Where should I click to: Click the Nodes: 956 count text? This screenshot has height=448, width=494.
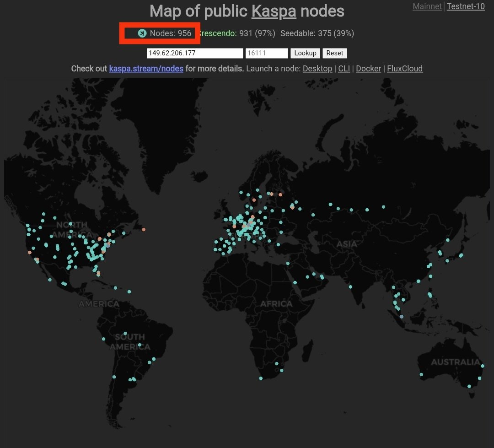171,33
